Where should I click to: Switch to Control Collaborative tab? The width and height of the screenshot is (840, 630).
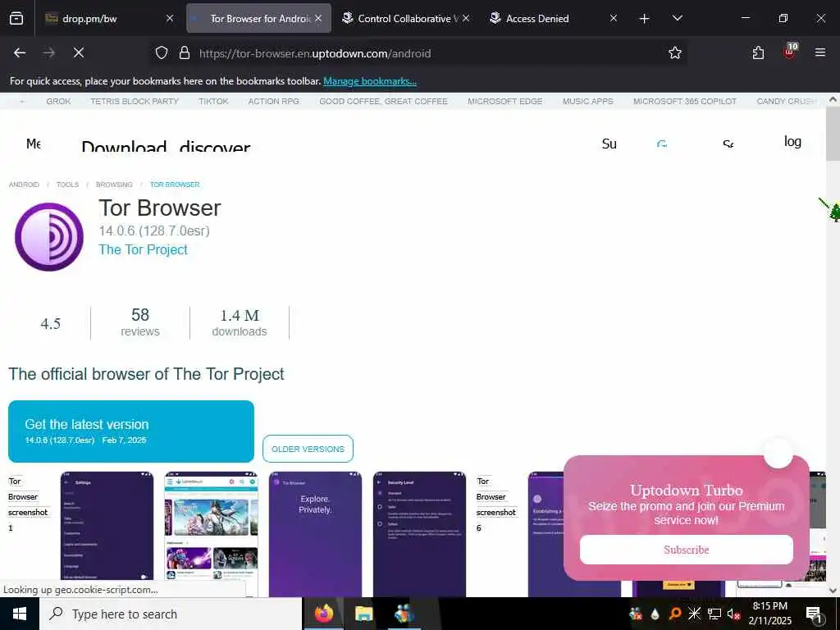click(405, 18)
